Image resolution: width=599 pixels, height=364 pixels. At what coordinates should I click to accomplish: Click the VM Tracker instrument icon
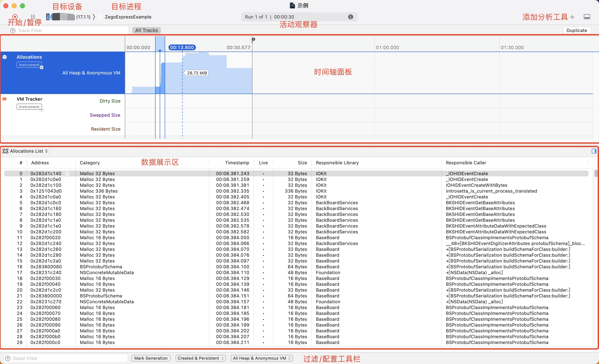(4, 99)
